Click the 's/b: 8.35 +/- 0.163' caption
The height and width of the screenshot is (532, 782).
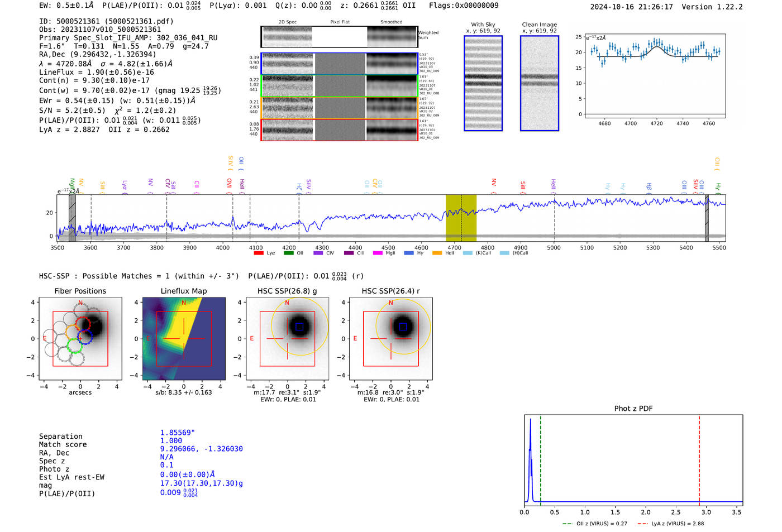pyautogui.click(x=184, y=392)
